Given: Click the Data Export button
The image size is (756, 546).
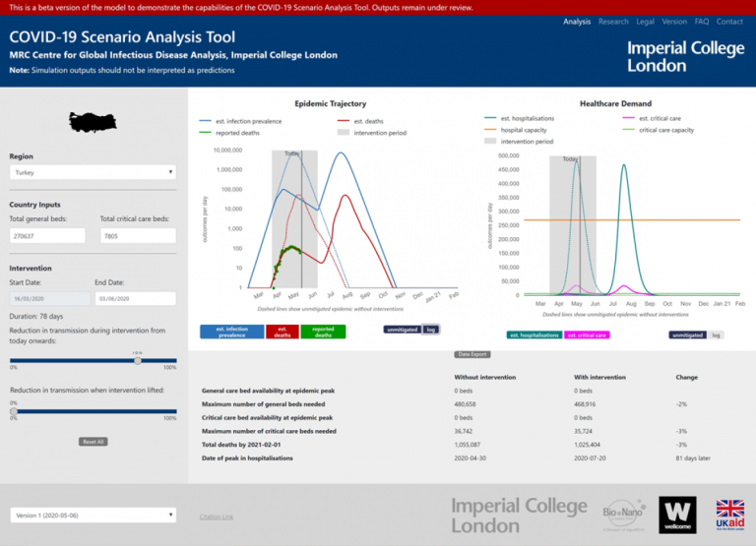Looking at the screenshot, I should [471, 354].
